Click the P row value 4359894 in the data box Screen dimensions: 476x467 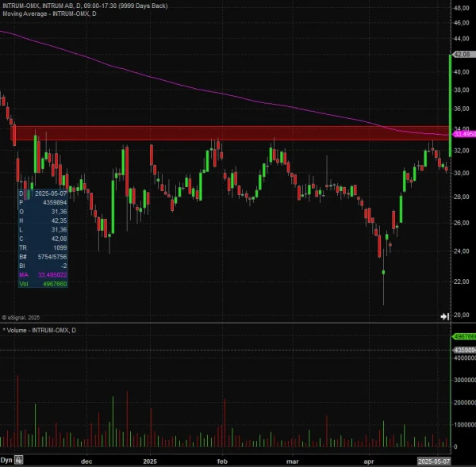(43, 202)
